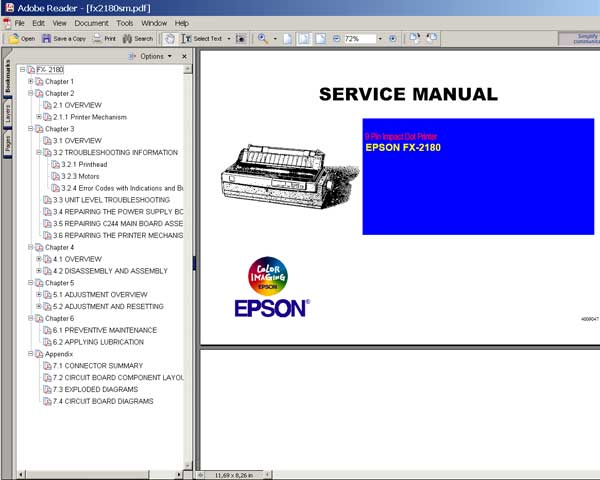Viewport: 600px width, 480px height.
Task: Switch to the Layers side tab
Action: [x=7, y=114]
